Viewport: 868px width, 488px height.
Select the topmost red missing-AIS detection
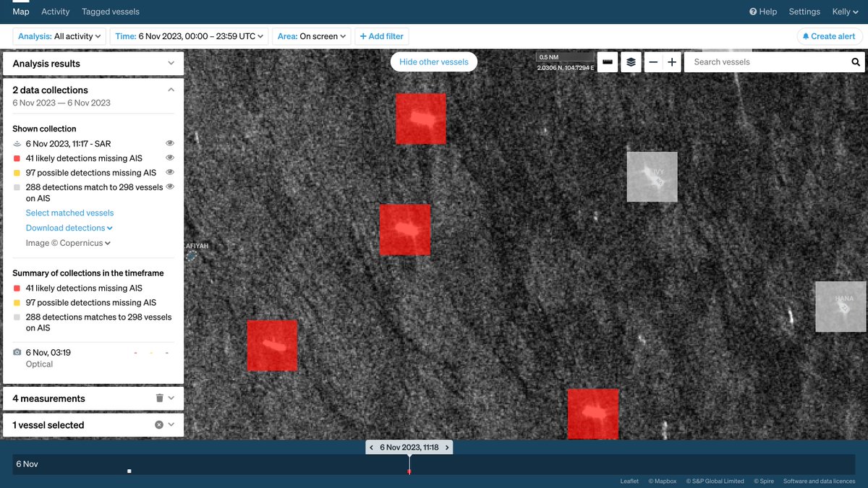(420, 119)
